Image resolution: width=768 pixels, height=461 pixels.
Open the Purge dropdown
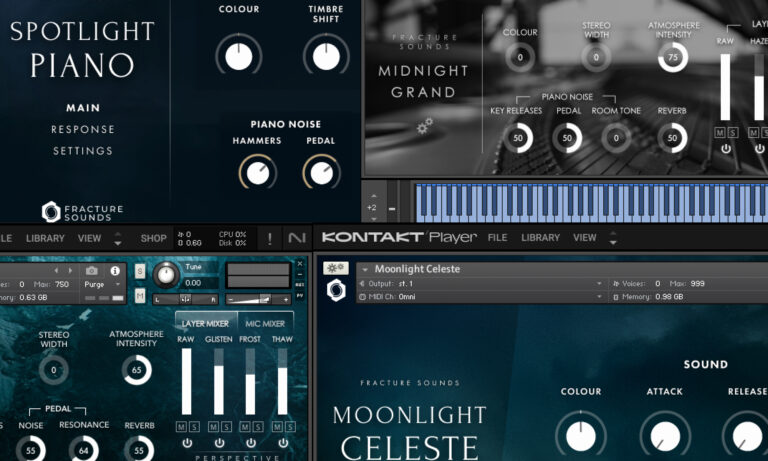tap(103, 284)
